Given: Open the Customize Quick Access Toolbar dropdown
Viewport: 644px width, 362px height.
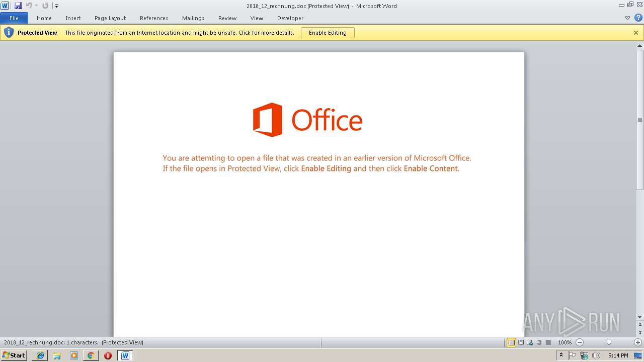Looking at the screenshot, I should click(x=56, y=6).
